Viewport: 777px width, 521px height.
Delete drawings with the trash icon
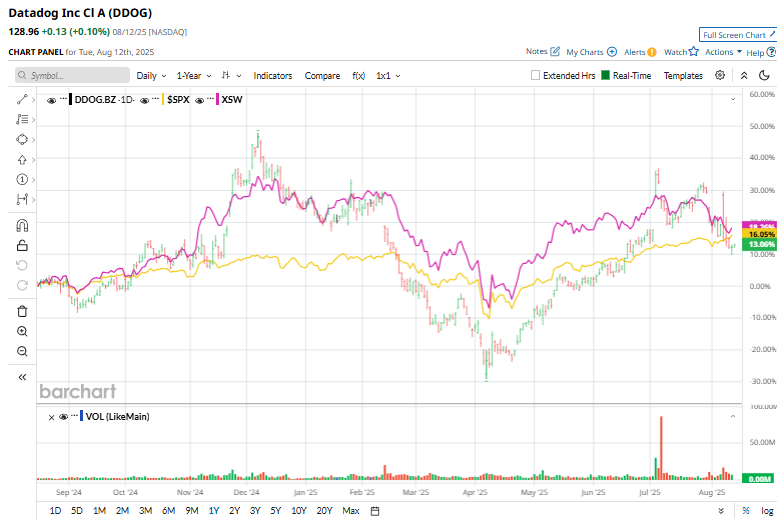(22, 311)
